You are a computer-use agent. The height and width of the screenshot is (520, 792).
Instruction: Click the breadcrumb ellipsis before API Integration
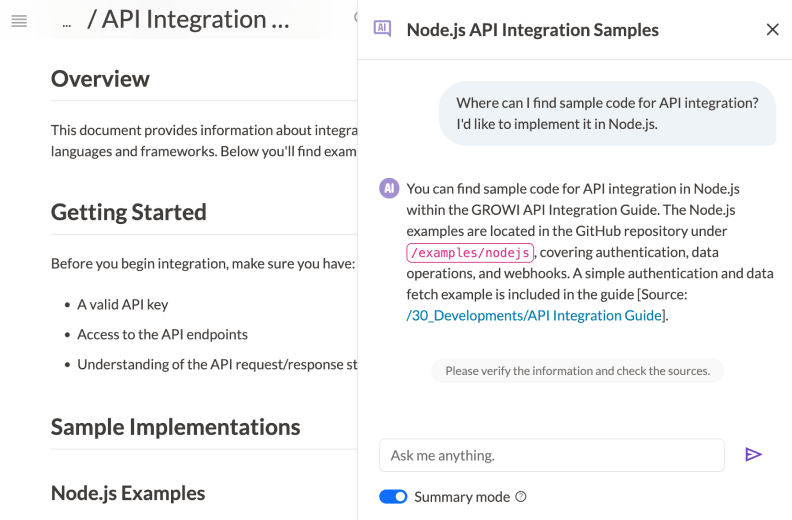(x=67, y=24)
